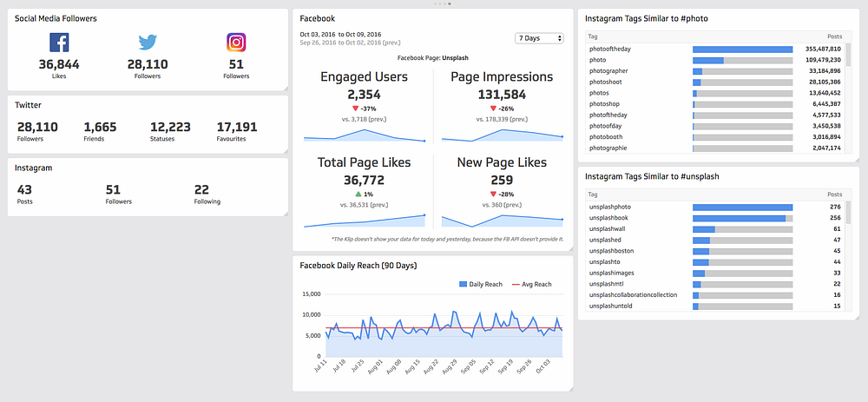Screen dimensions: 868x402
Task: Click the Posts column header in #photo table
Action: tap(835, 36)
